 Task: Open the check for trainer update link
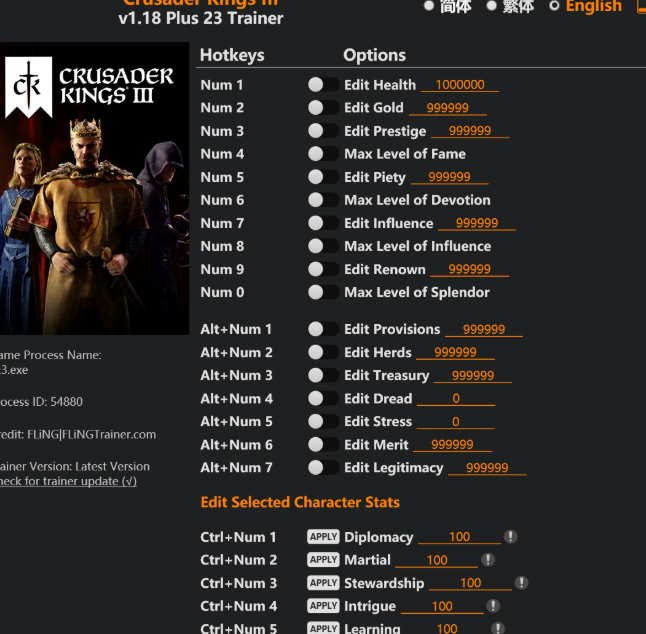coord(68,481)
